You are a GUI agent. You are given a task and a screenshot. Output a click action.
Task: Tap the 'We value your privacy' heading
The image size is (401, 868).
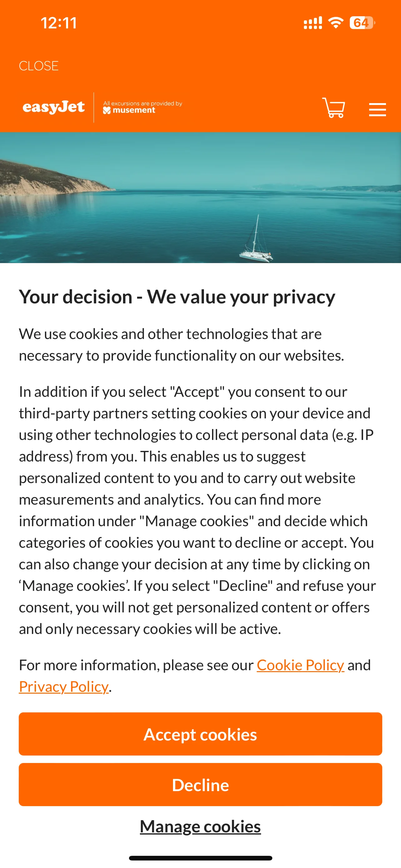[177, 297]
